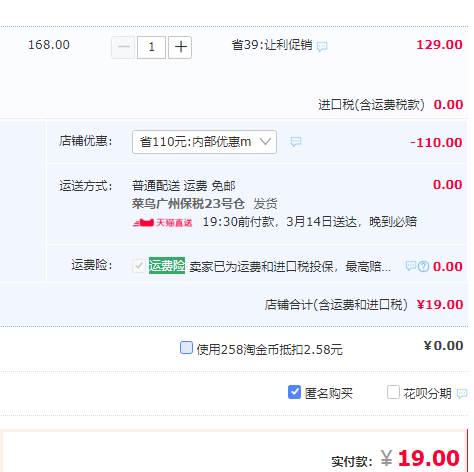Toggle the greyed 运费险 insurance checkbox

tap(139, 266)
